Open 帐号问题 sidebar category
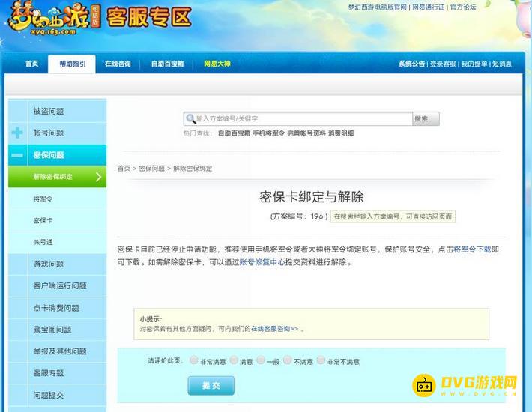This screenshot has height=412, width=532. coord(58,133)
